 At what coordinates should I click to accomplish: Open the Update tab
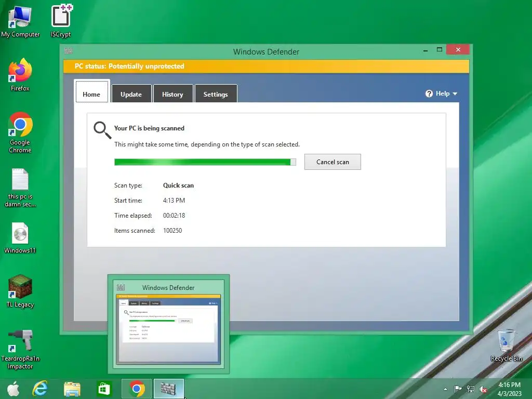point(131,94)
